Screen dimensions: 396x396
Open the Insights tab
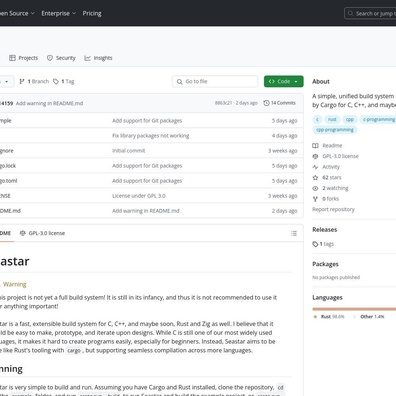pyautogui.click(x=98, y=58)
